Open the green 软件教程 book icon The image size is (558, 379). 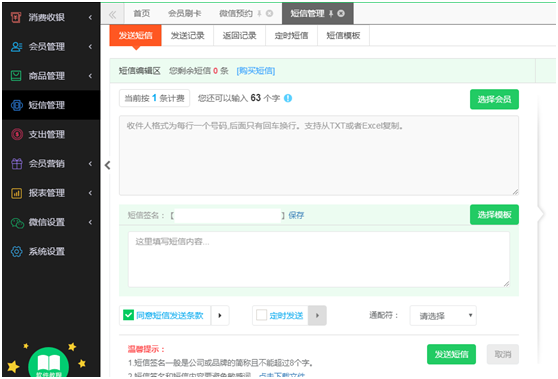[49, 363]
